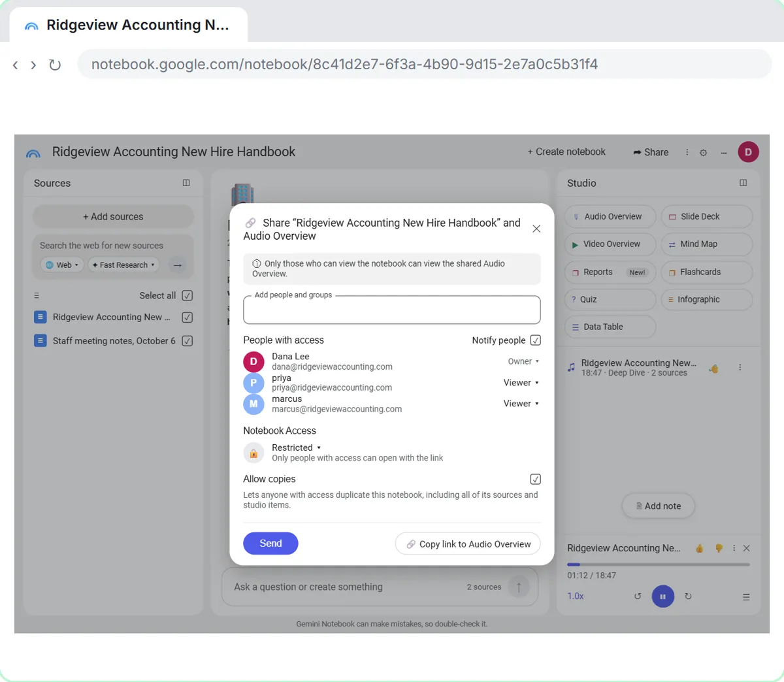Screen dimensions: 784x682
Task: Toggle the Notify people checkbox
Action: coord(536,340)
